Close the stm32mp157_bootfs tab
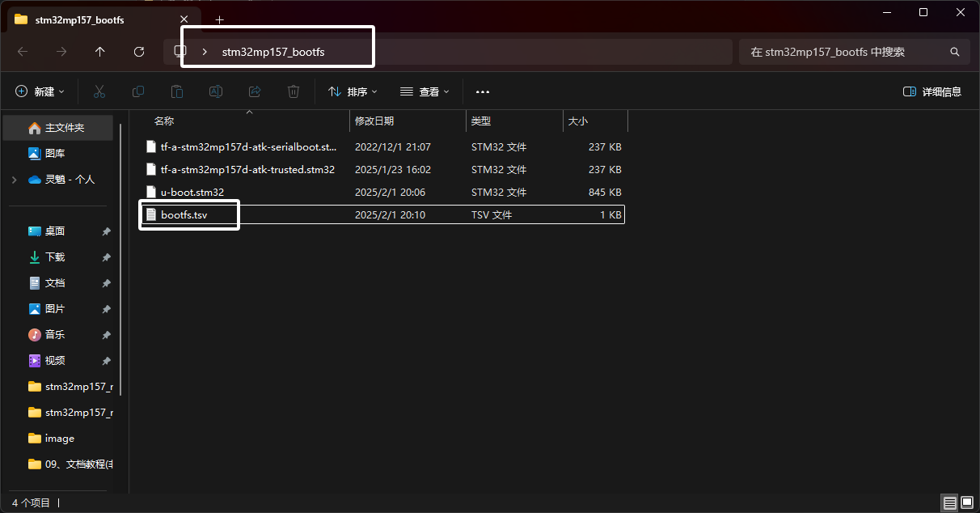980x513 pixels. coord(184,19)
